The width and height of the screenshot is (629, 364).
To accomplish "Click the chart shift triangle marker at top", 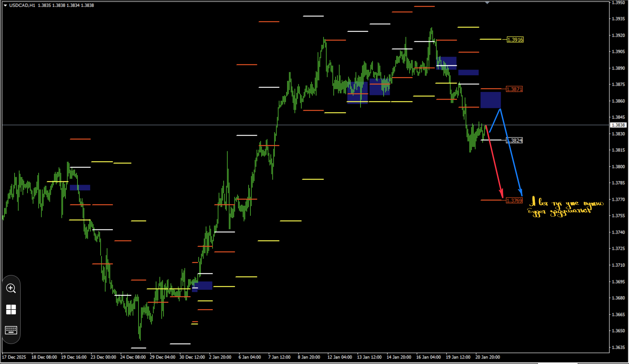I will 487,3.
